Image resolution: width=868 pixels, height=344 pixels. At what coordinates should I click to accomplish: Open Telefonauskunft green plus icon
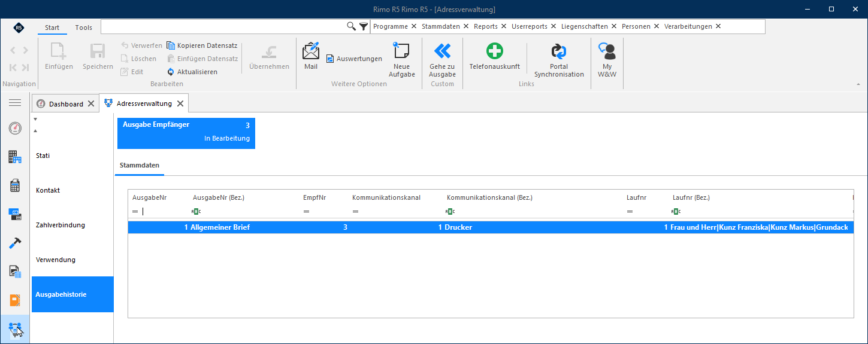(x=494, y=51)
